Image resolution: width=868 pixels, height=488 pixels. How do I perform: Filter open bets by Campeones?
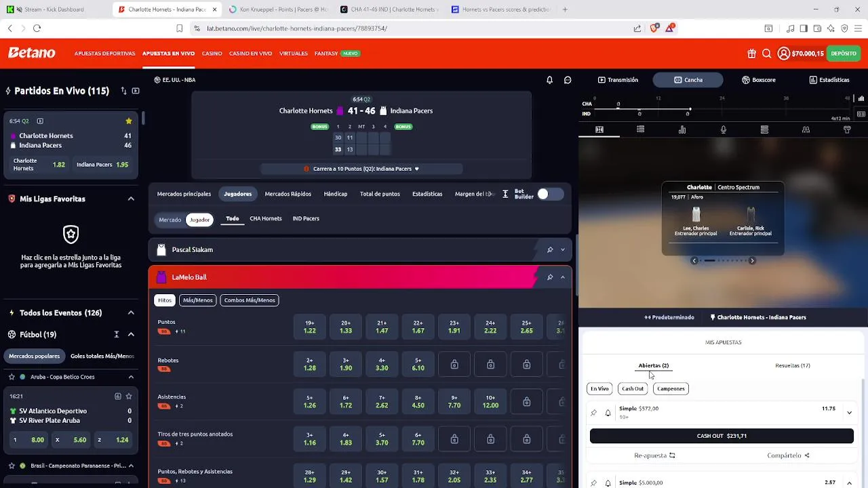tap(671, 388)
